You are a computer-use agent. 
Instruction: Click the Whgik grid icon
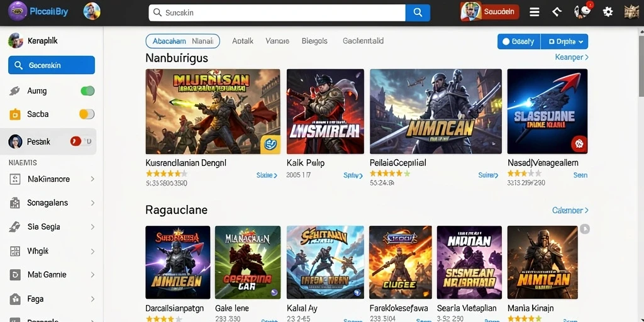tap(15, 251)
